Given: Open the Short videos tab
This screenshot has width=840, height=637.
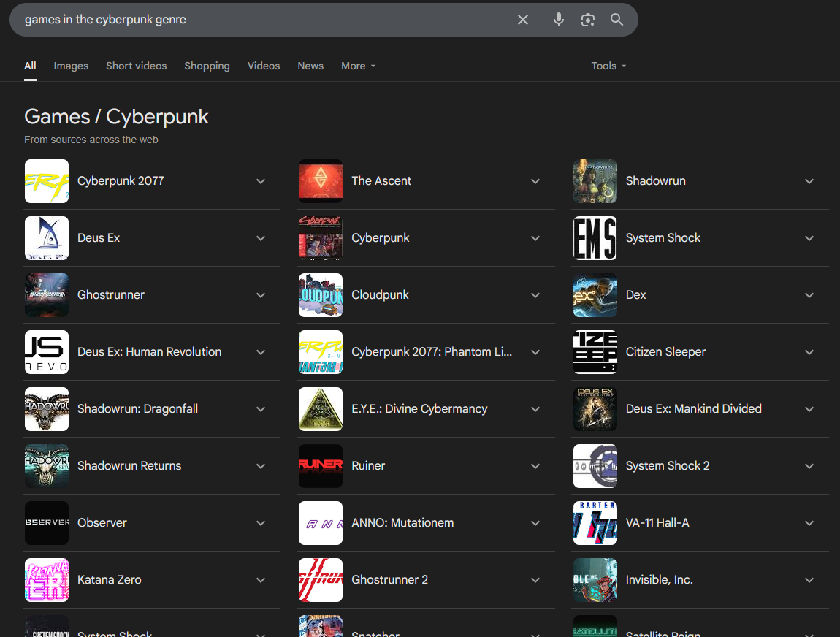Looking at the screenshot, I should (136, 66).
